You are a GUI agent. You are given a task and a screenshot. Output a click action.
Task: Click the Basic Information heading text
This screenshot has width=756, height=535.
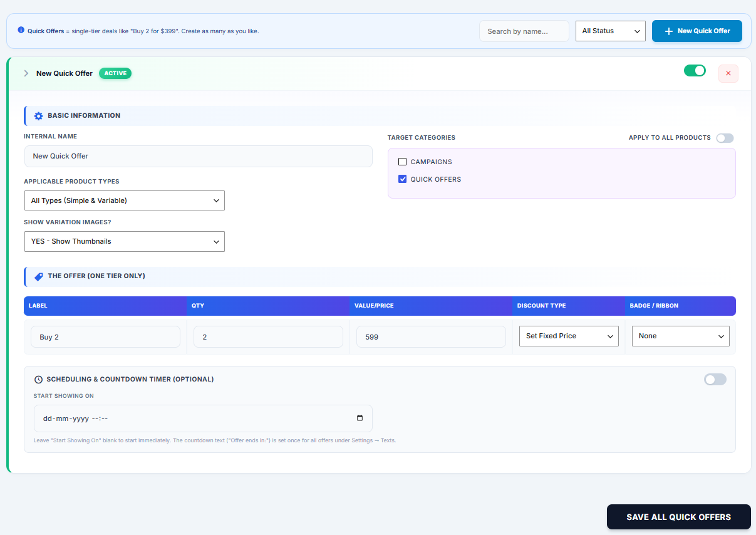pos(84,115)
